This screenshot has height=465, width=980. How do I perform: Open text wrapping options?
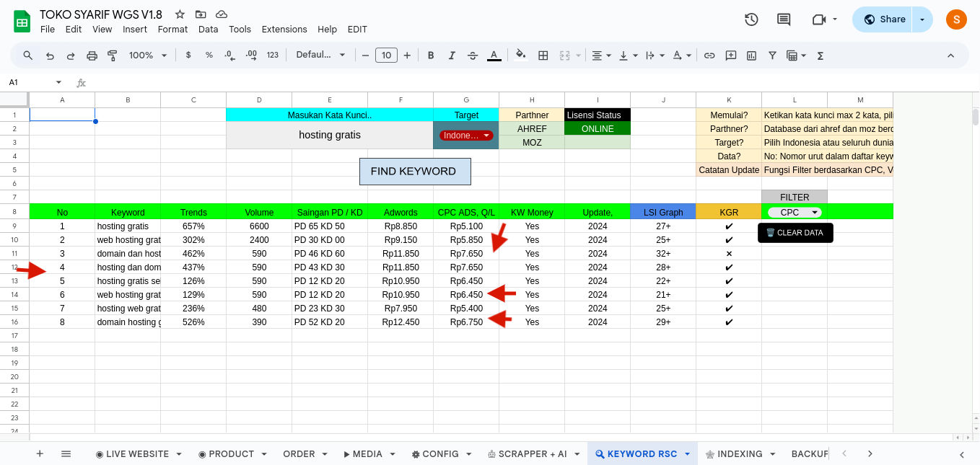pyautogui.click(x=655, y=55)
